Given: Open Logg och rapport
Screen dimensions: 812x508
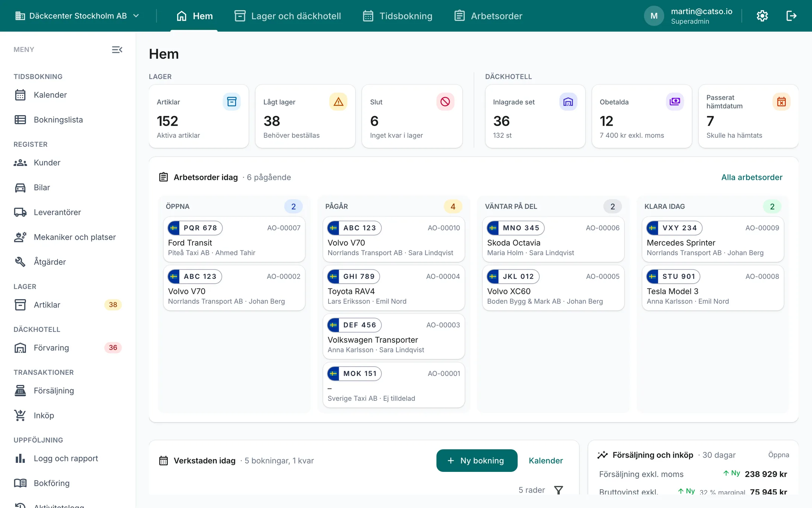Looking at the screenshot, I should [x=68, y=458].
